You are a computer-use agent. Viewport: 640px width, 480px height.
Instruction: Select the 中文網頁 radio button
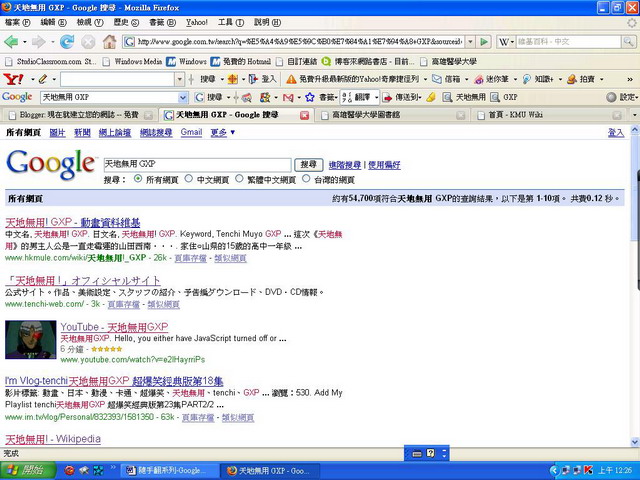point(189,179)
